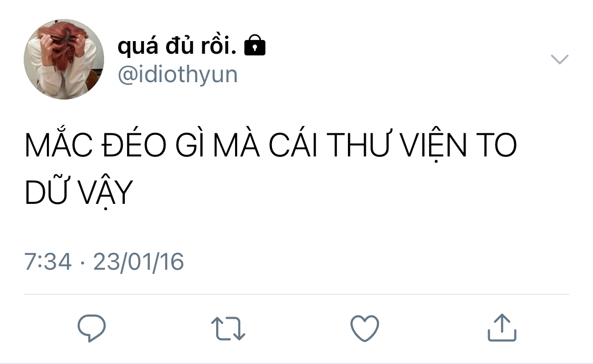This screenshot has width=593, height=364.
Task: Click the word "TO" ending the first tweet line
Action: click(x=496, y=144)
